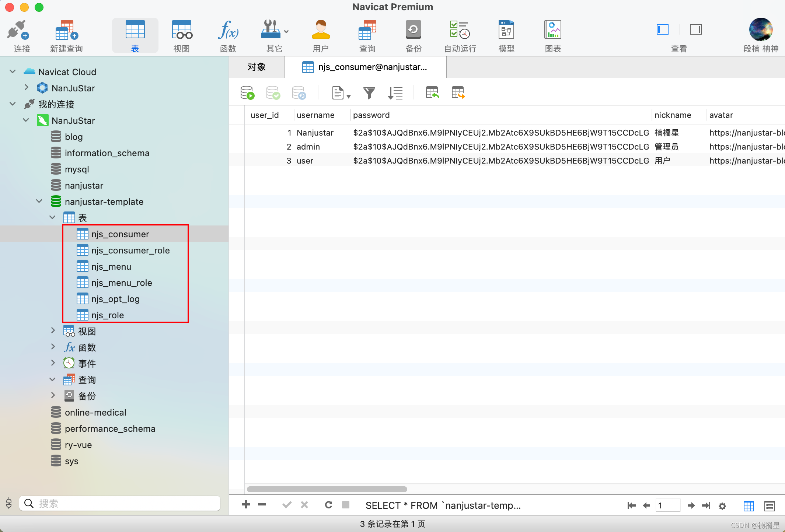Toggle the left sidebar pane view button
This screenshot has height=532, width=785.
(663, 29)
